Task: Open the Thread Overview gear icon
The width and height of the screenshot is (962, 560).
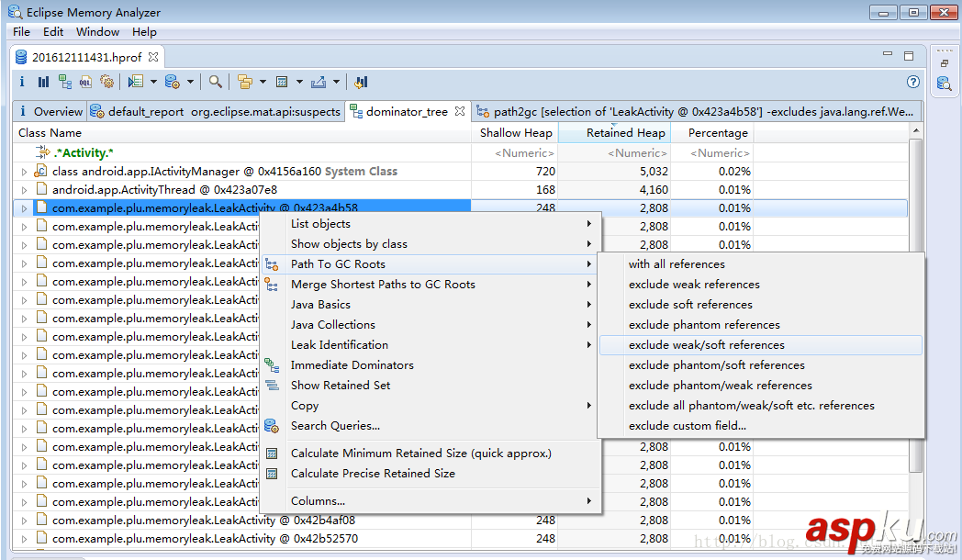Action: [106, 82]
